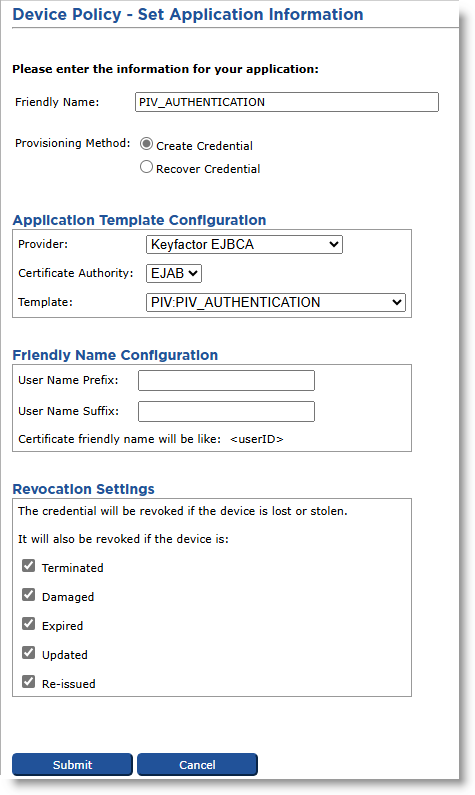Disable the Re-issued revocation checkbox
Screen dimensions: 475x795
[29, 681]
